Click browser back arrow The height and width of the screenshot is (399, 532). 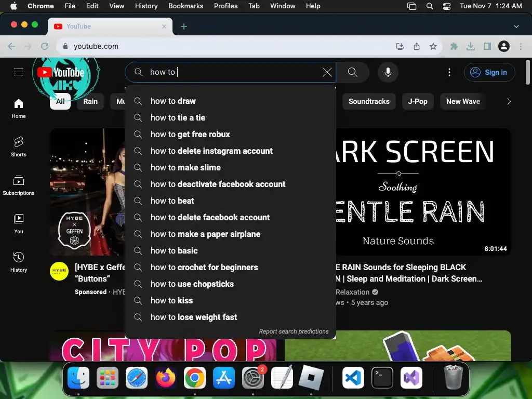pyautogui.click(x=11, y=46)
